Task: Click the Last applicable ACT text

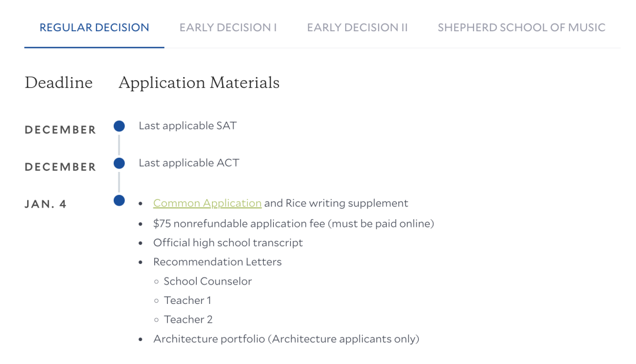Action: (x=189, y=163)
